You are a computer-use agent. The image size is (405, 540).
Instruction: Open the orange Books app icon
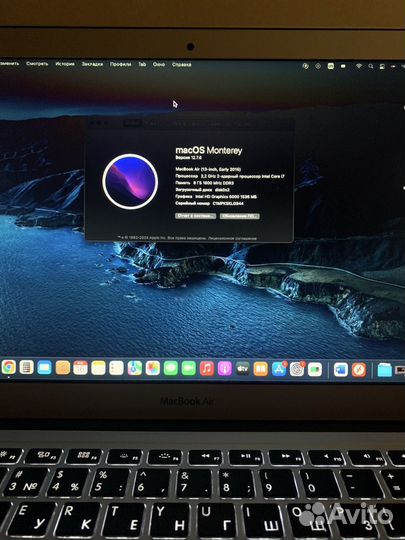261,369
